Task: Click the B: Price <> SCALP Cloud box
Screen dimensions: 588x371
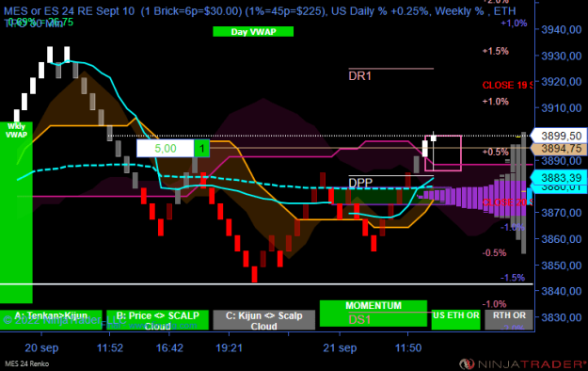Action: (x=157, y=320)
